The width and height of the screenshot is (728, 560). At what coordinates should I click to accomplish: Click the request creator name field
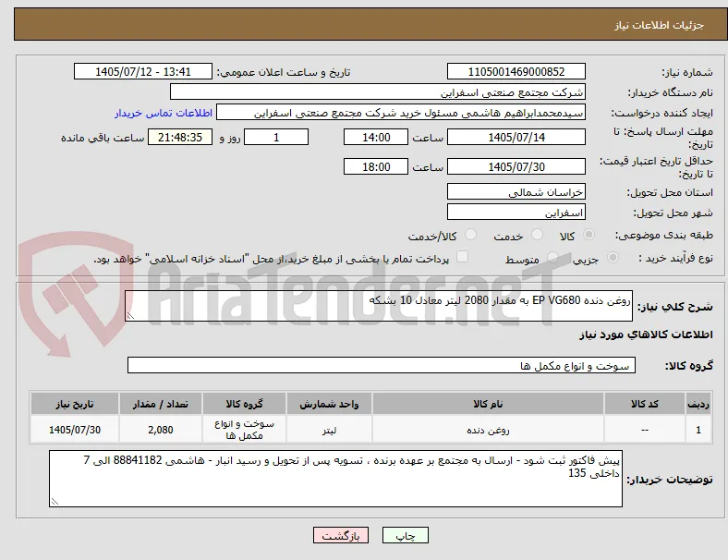click(x=401, y=113)
